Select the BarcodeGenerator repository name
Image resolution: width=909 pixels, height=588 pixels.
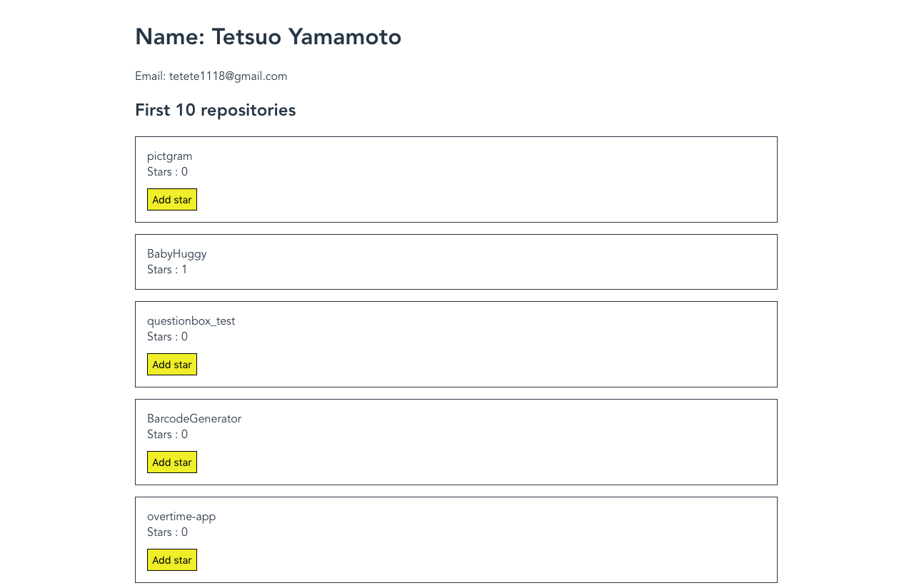pyautogui.click(x=194, y=419)
